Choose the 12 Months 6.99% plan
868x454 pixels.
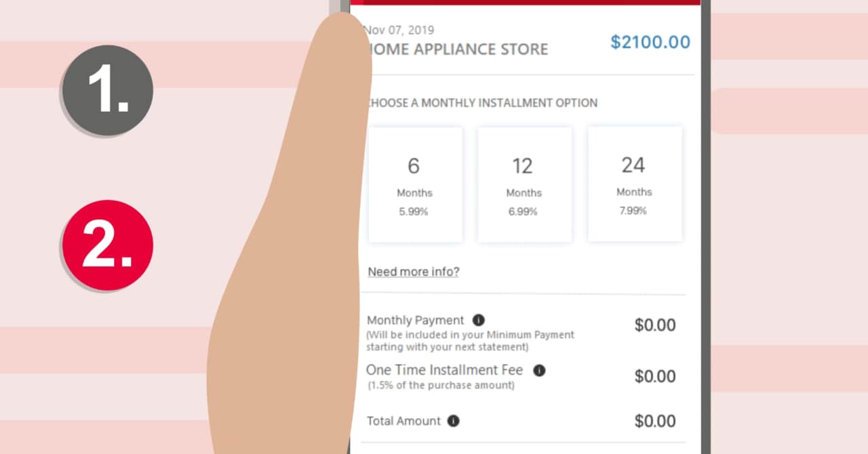pyautogui.click(x=524, y=184)
